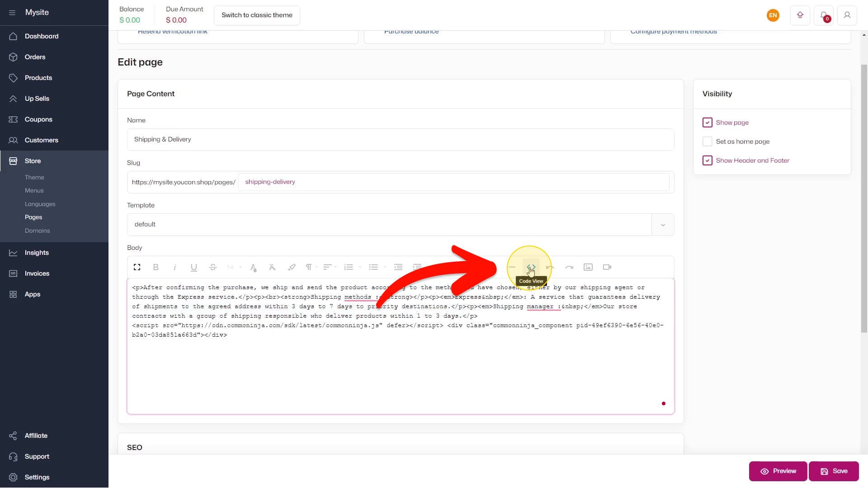
Task: Click Switch to classic theme button
Action: click(x=257, y=15)
